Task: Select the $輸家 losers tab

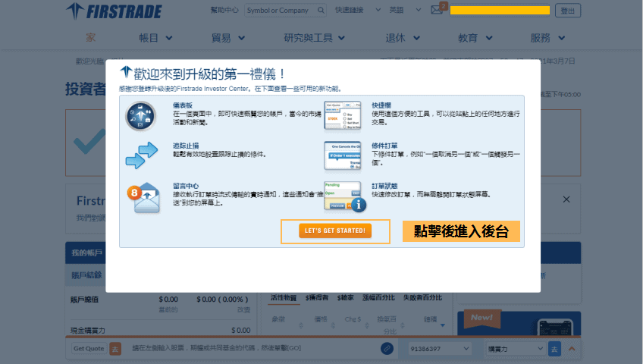Action: [345, 297]
